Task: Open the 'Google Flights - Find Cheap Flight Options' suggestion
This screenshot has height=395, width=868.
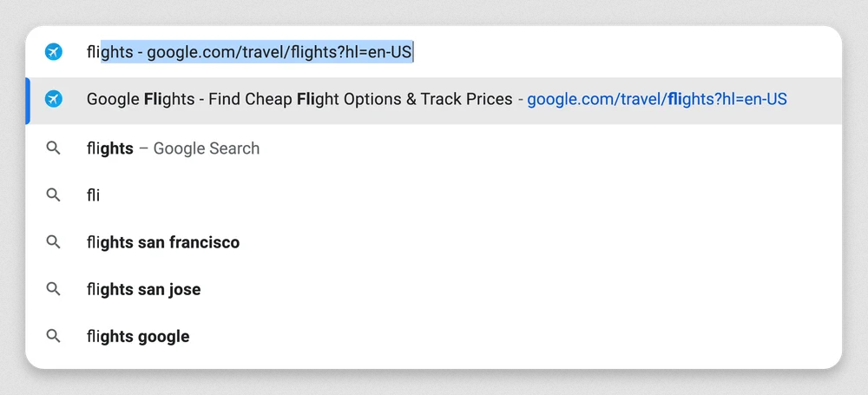Action: pyautogui.click(x=433, y=101)
